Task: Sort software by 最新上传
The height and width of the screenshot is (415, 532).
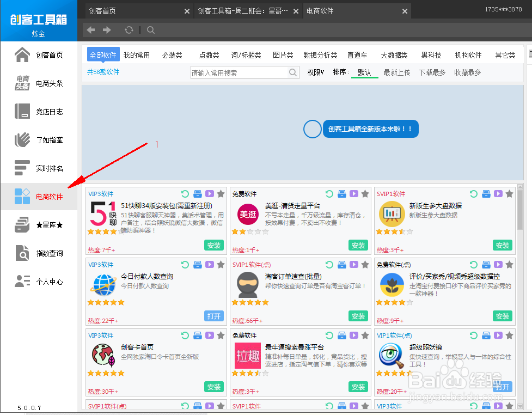Action: point(396,72)
